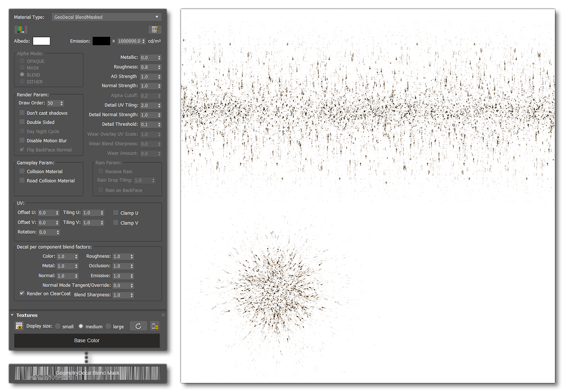Check Don't cast shadows
Image resolution: width=564 pixels, height=392 pixels.
[x=21, y=113]
